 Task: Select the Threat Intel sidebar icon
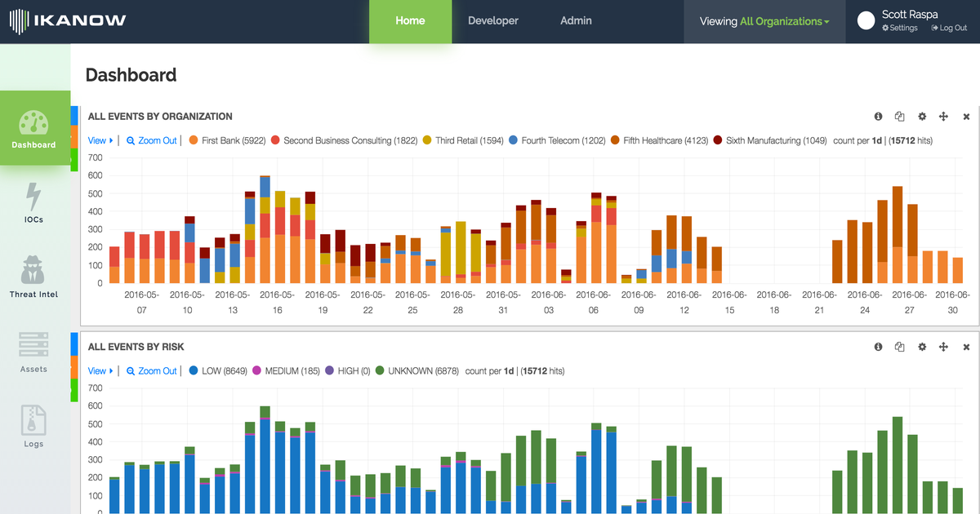[33, 273]
